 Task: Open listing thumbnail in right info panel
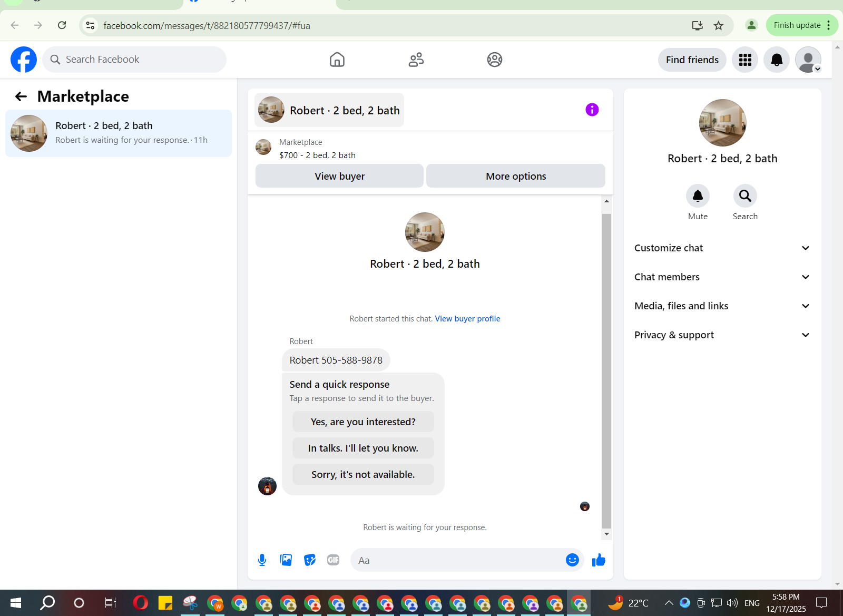click(x=722, y=123)
